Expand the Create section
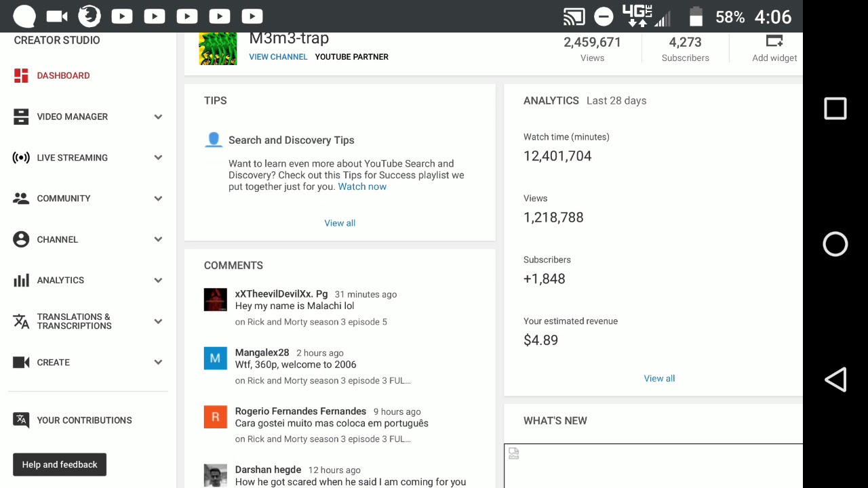This screenshot has width=868, height=488. pos(158,363)
